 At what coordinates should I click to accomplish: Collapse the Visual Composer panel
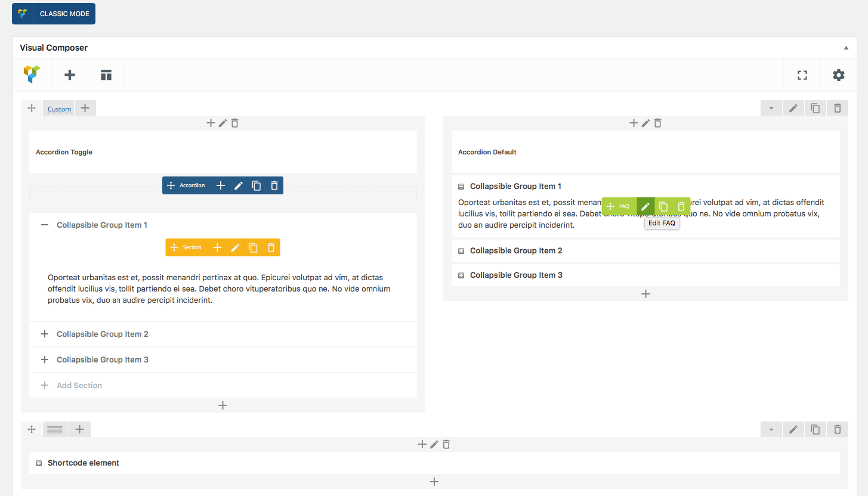(845, 48)
